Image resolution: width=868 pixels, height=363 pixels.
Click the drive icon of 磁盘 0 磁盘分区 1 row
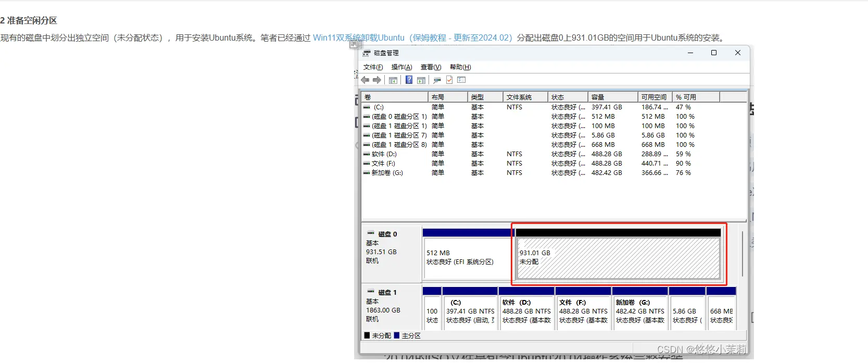[367, 117]
